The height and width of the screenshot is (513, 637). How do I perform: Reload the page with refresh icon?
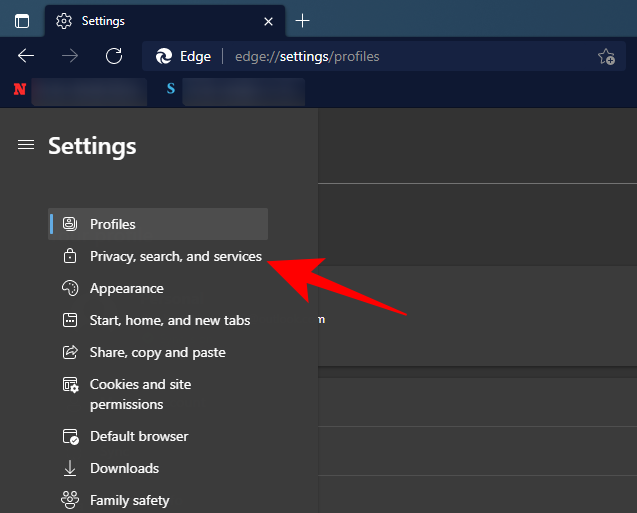point(114,56)
